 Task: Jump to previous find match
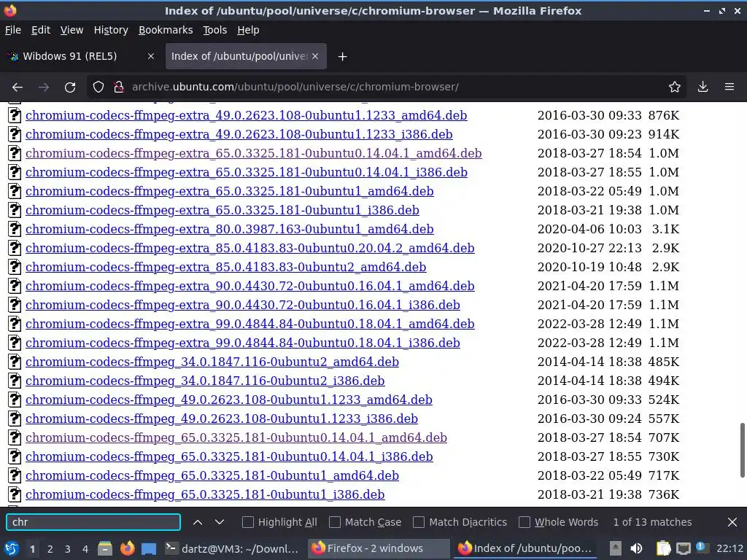tap(198, 522)
